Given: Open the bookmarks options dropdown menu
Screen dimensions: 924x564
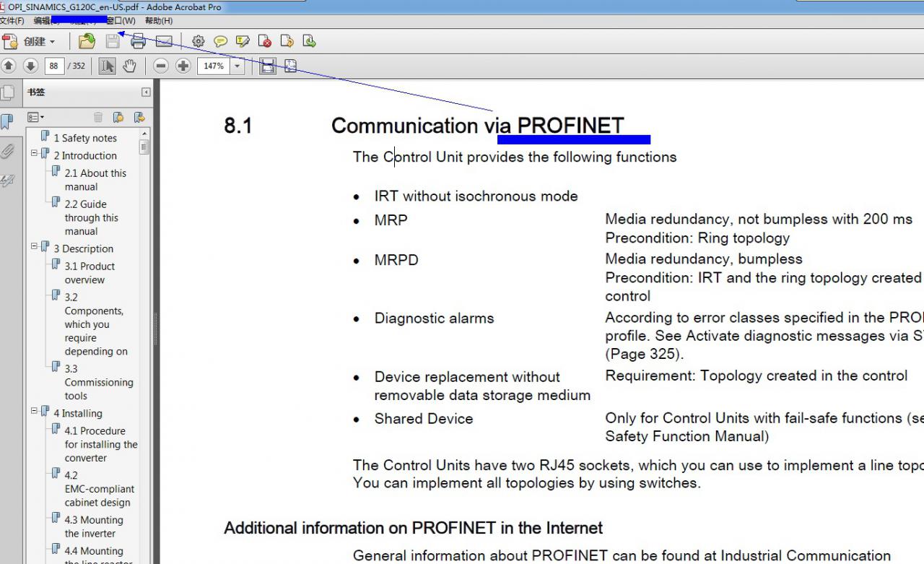Looking at the screenshot, I should click(x=35, y=117).
